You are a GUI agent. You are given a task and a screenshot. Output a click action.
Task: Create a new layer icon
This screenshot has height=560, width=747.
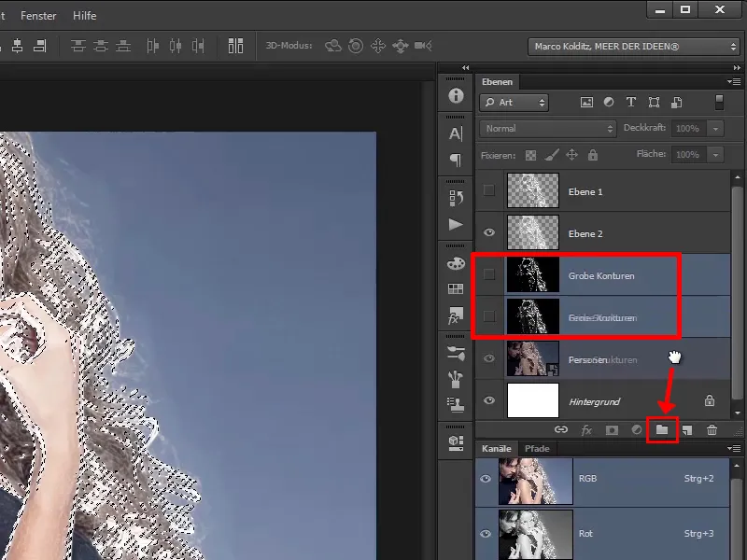click(687, 430)
